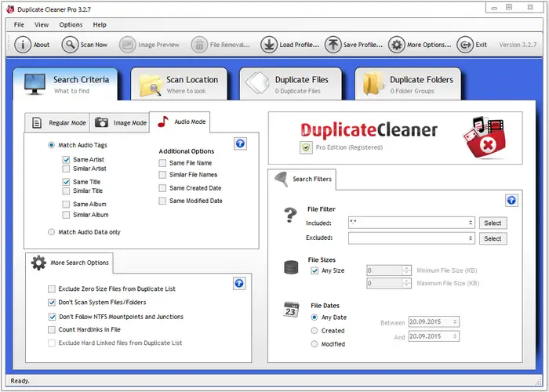Image resolution: width=549 pixels, height=392 pixels.
Task: Open the Duplicate Files tab
Action: (x=291, y=84)
